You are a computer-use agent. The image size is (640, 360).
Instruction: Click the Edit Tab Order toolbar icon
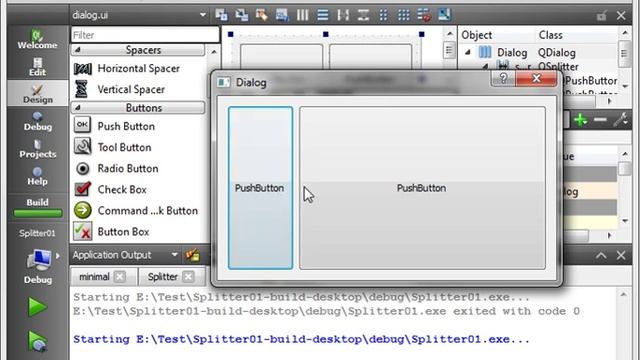282,15
